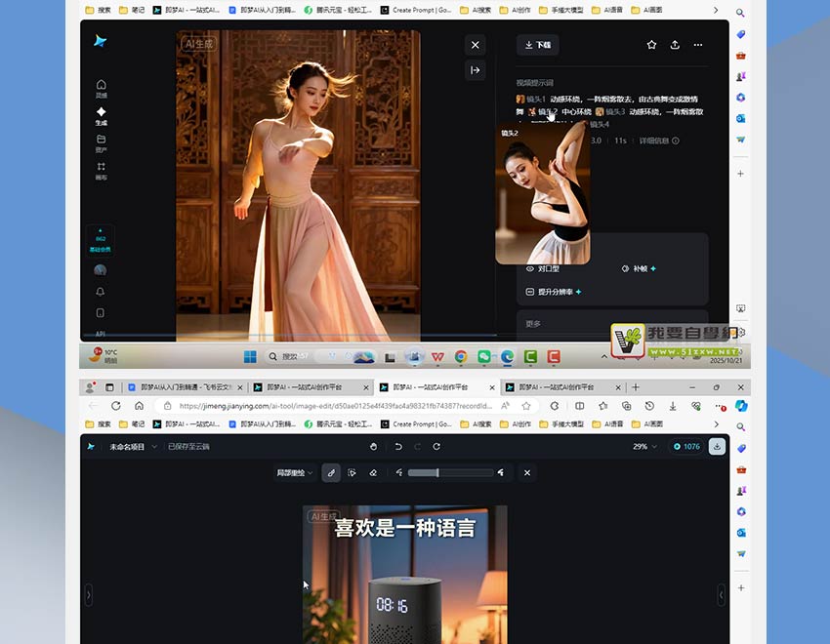The width and height of the screenshot is (830, 644).
Task: Open the 局部重绘 mode dropdown
Action: point(294,473)
